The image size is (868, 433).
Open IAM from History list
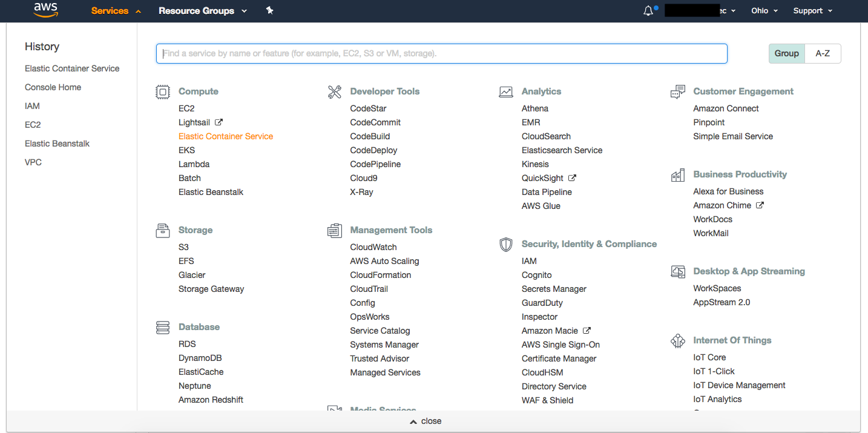[32, 106]
